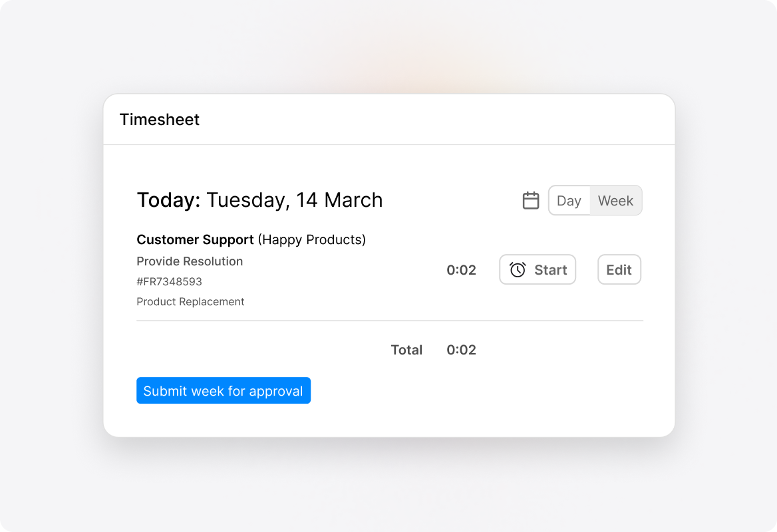
Task: Submit week for approval
Action: click(223, 390)
